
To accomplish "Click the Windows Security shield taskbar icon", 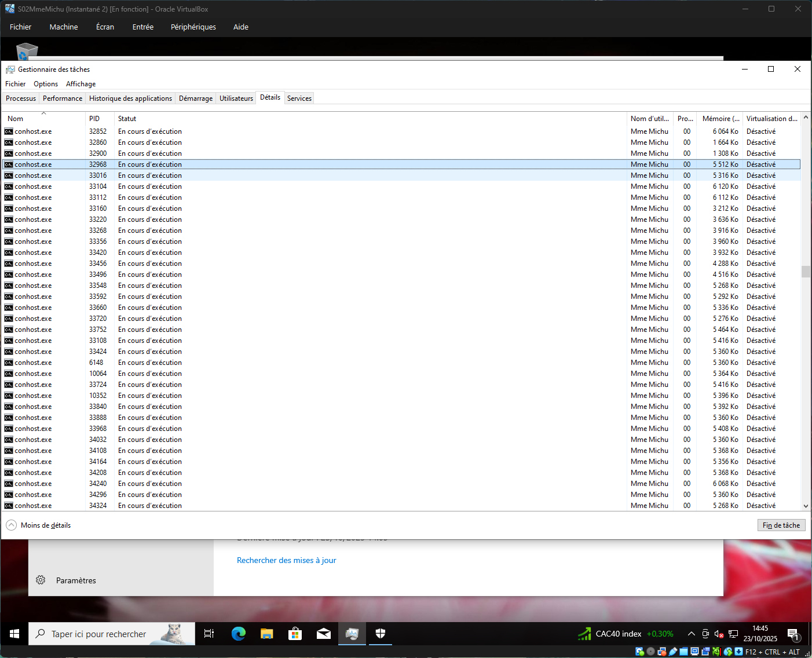I will [380, 634].
